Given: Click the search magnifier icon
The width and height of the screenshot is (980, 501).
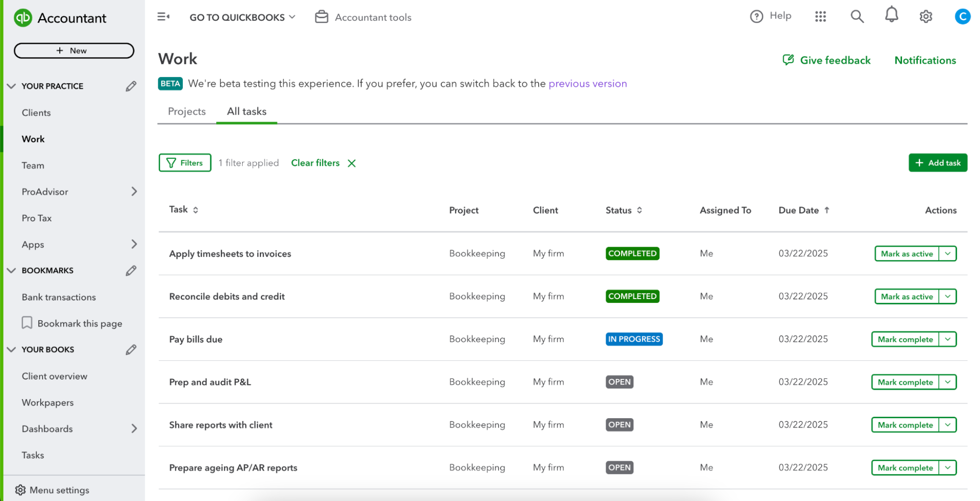Looking at the screenshot, I should pos(856,17).
